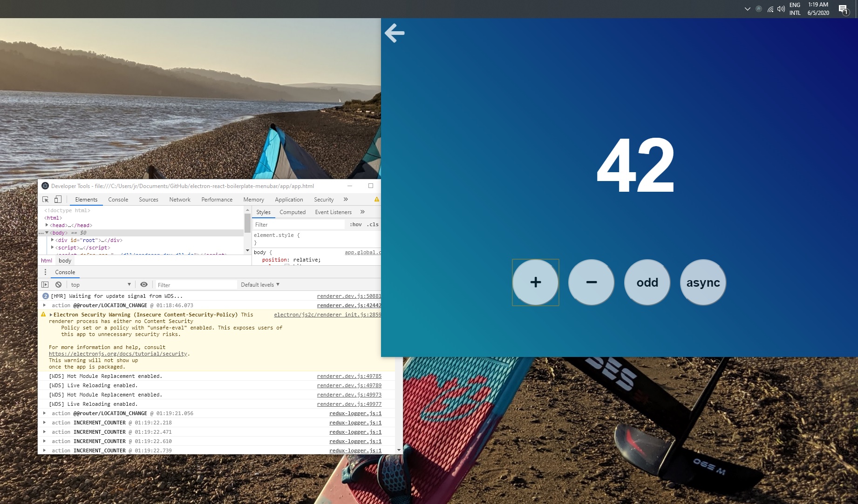Open the Security tab

pos(324,200)
